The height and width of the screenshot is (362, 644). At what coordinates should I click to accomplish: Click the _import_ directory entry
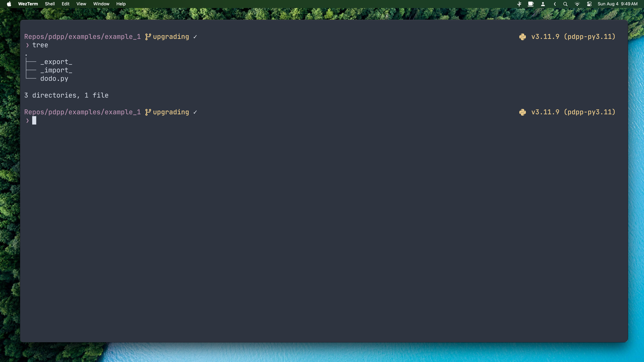coord(56,70)
